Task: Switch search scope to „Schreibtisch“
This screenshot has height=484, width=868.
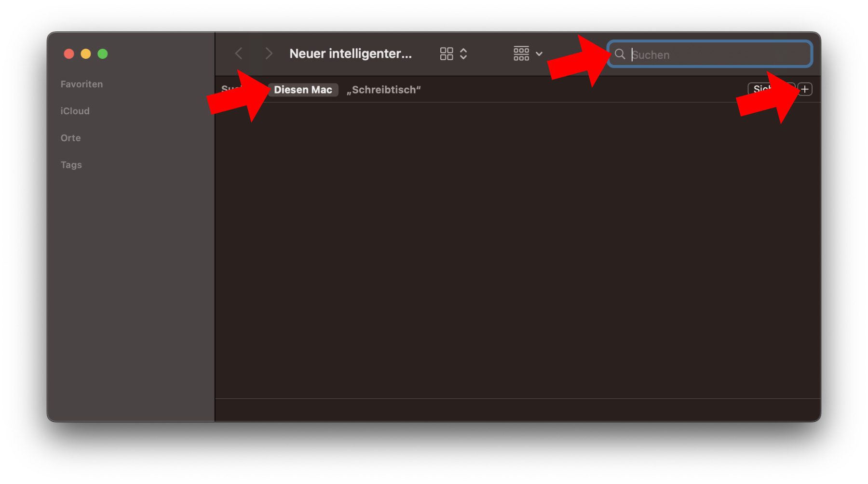Action: pyautogui.click(x=383, y=90)
